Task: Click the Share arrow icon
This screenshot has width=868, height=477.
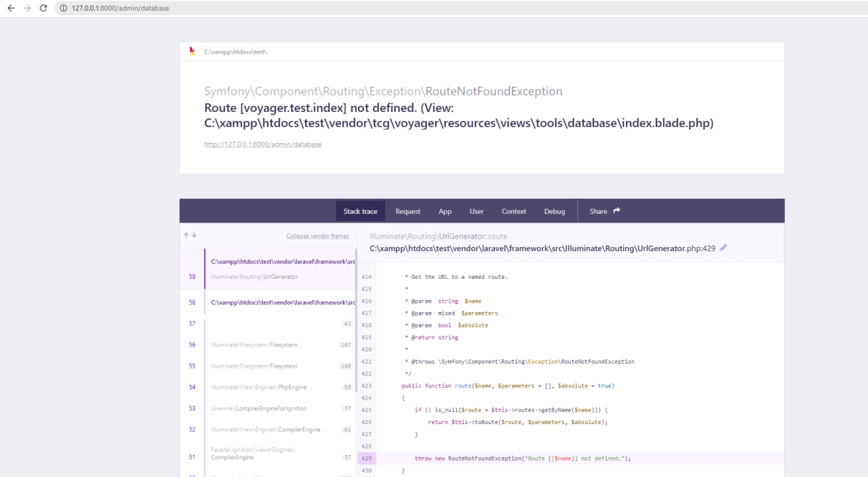Action: pyautogui.click(x=617, y=210)
